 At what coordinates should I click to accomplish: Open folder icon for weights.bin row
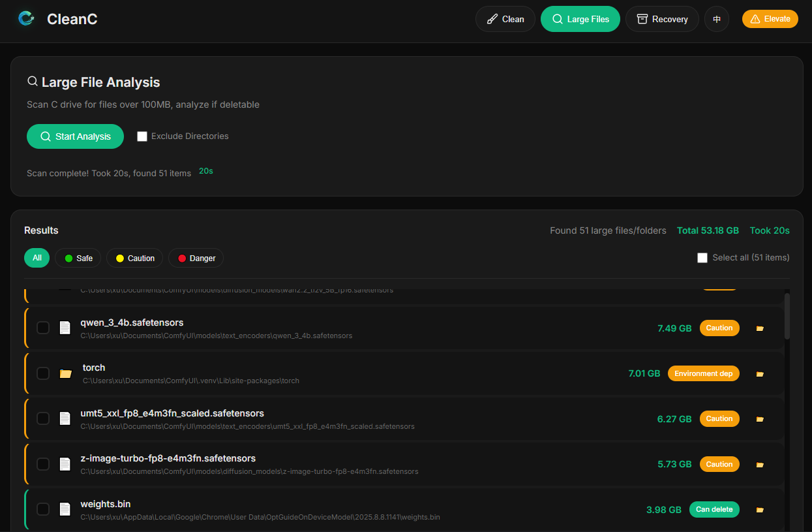click(x=760, y=510)
